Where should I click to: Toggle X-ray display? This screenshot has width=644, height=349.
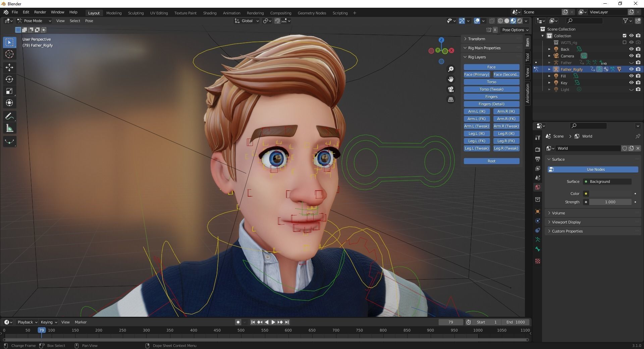coord(492,21)
